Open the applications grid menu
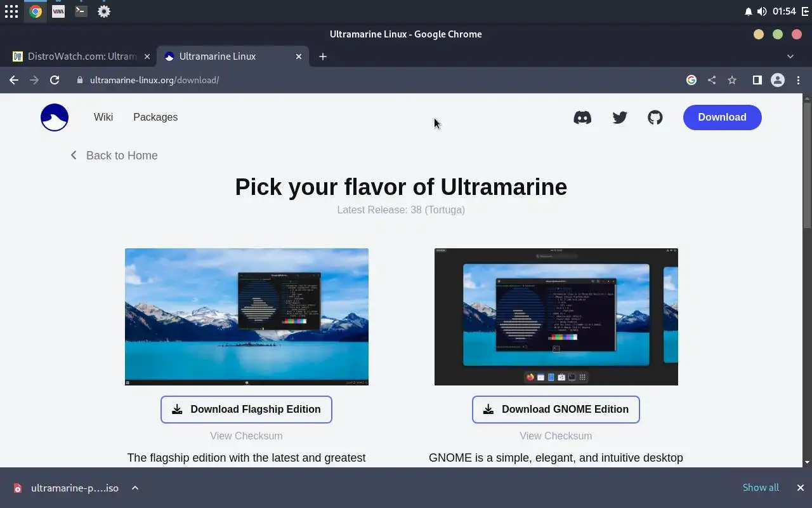Viewport: 812px width, 508px height. click(11, 11)
